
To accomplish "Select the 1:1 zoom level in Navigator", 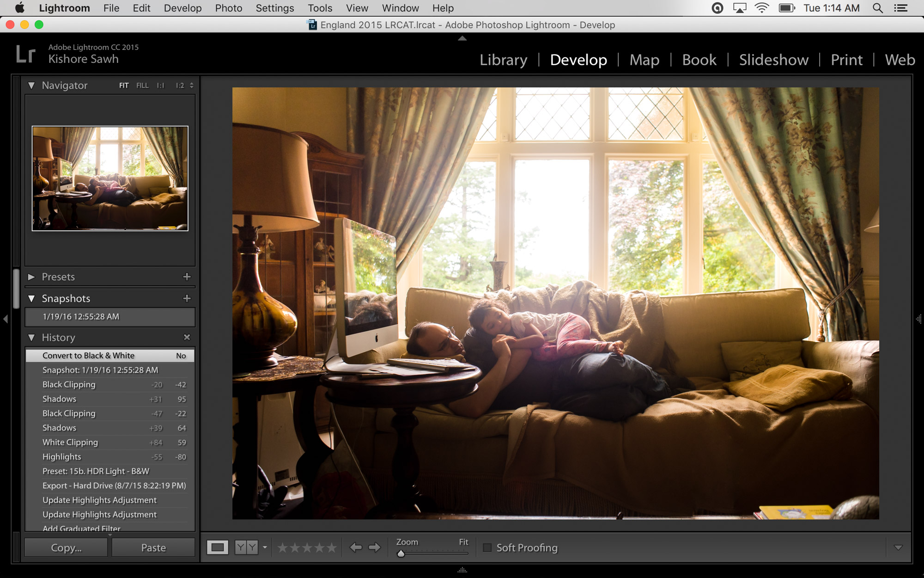I will (x=160, y=85).
